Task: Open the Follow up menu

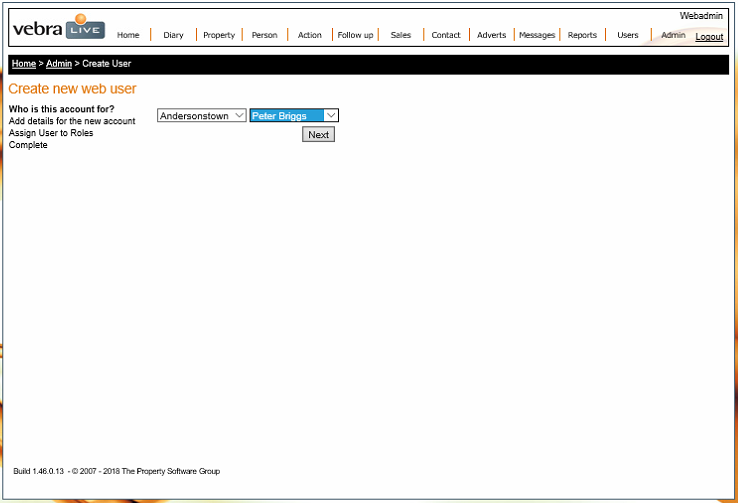Action: pyautogui.click(x=355, y=35)
